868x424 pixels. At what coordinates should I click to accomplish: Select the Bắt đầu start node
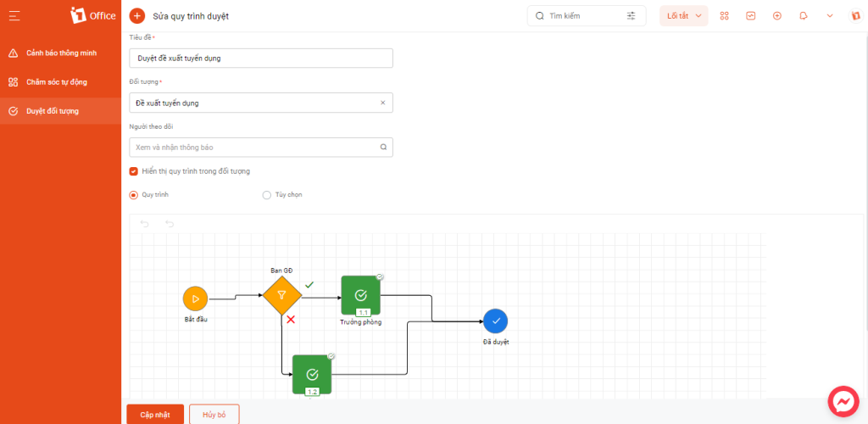(195, 298)
